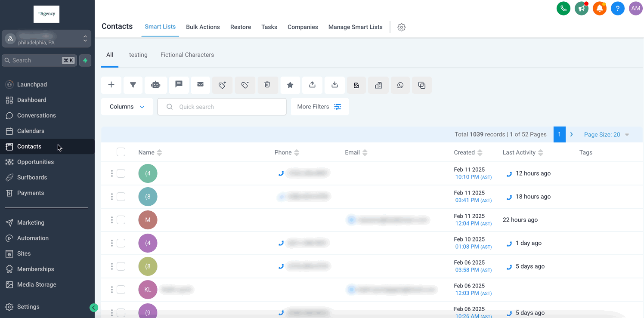Open the More Filters button

point(320,107)
